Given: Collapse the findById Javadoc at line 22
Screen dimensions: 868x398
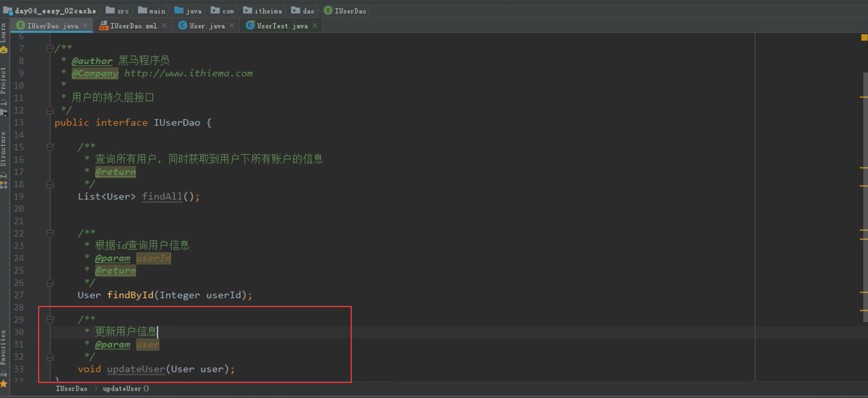Looking at the screenshot, I should pos(50,233).
